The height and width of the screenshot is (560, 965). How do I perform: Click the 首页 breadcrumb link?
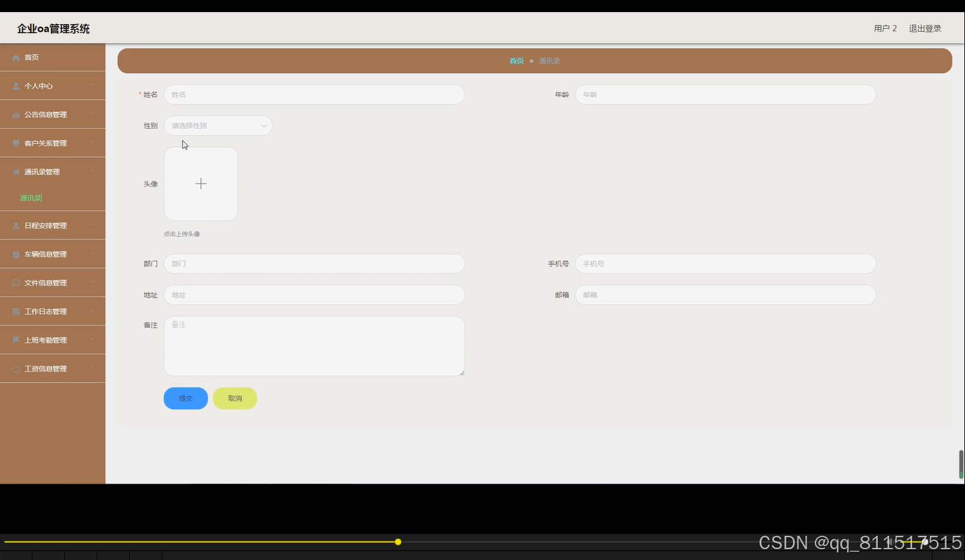point(516,61)
